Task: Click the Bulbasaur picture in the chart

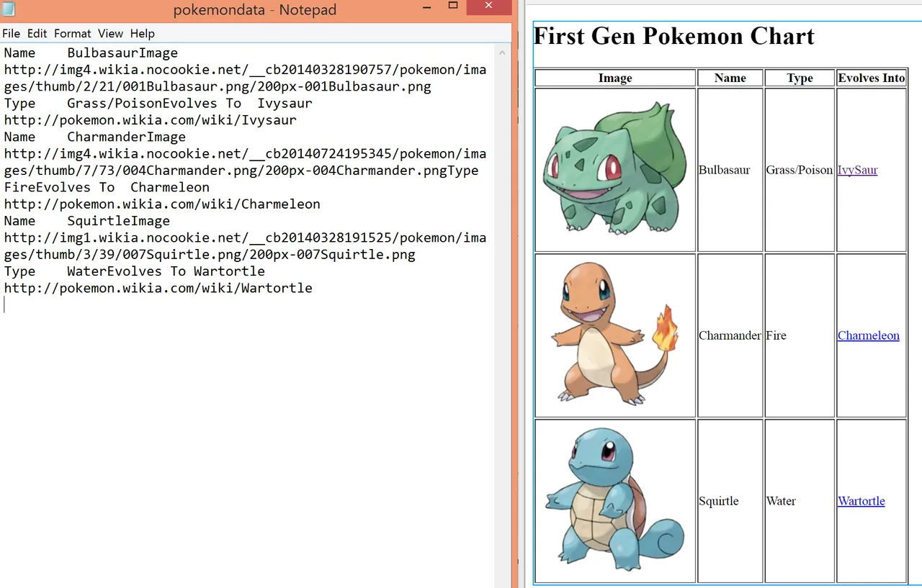Action: tap(614, 170)
